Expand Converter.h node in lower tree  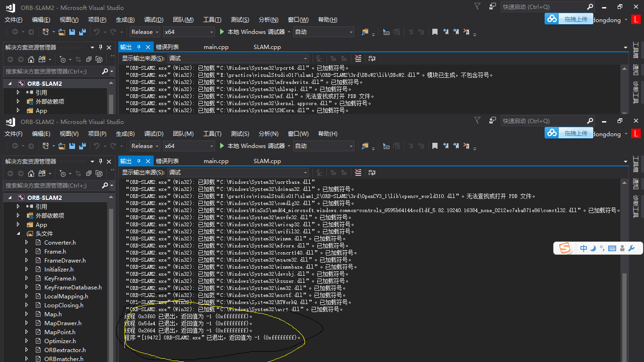tap(27, 242)
